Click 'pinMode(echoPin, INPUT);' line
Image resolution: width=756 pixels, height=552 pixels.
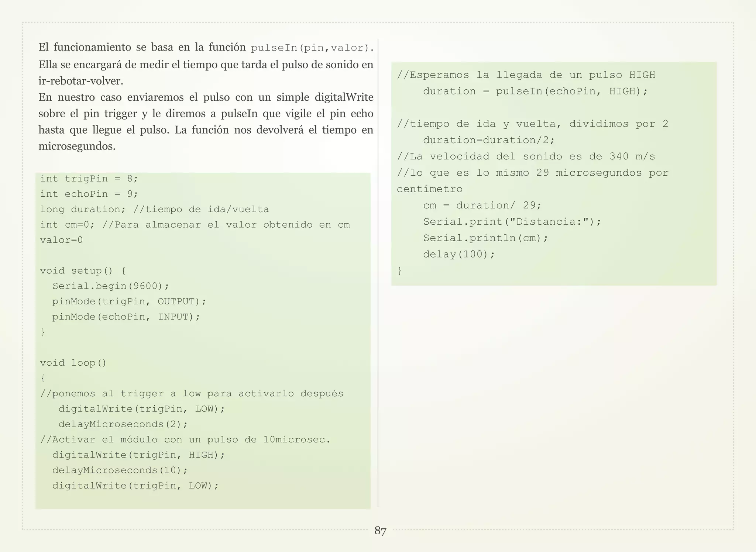126,317
